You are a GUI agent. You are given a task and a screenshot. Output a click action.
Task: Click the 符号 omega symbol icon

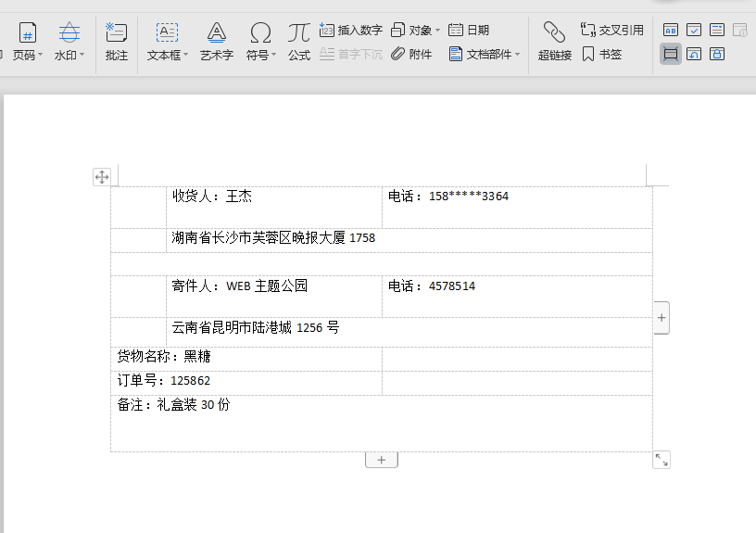(261, 33)
